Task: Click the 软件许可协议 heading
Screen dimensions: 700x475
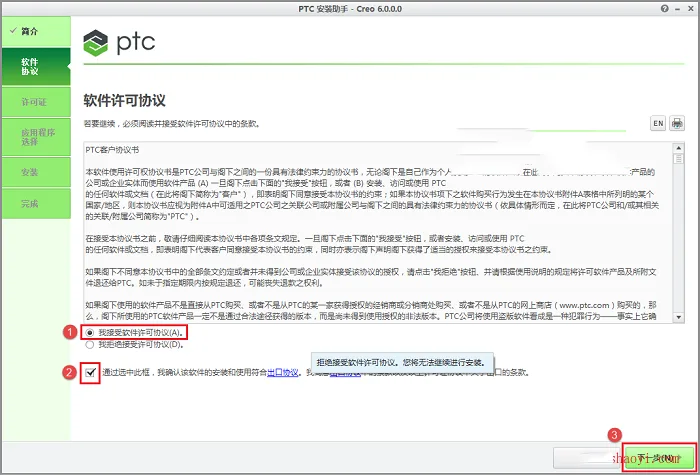Action: pyautogui.click(x=125, y=100)
